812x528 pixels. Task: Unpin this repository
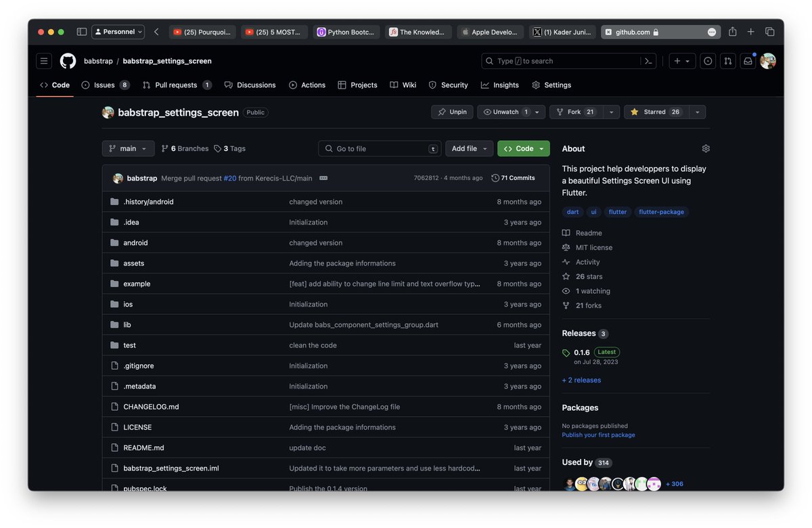451,112
